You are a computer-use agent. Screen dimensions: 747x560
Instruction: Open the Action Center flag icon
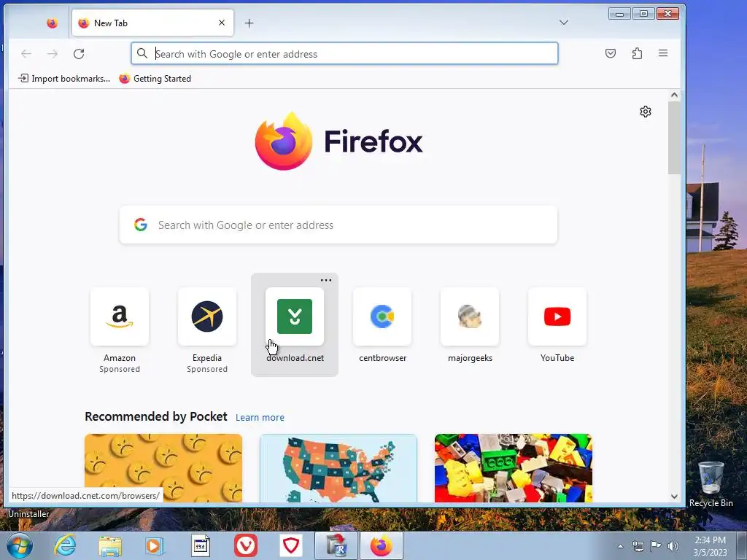[656, 546]
